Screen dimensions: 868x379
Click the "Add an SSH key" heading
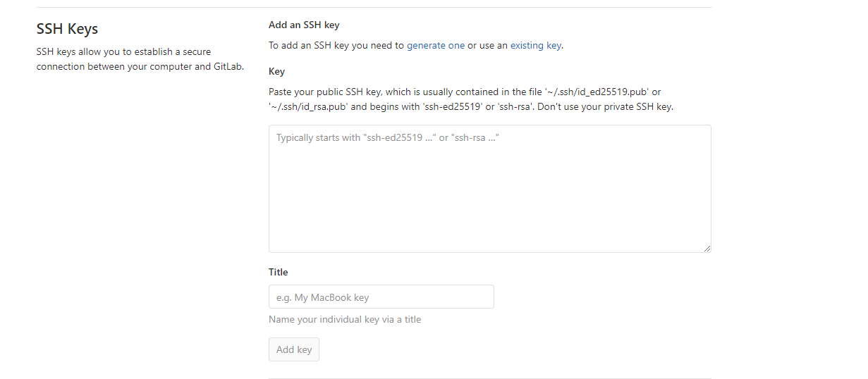304,25
